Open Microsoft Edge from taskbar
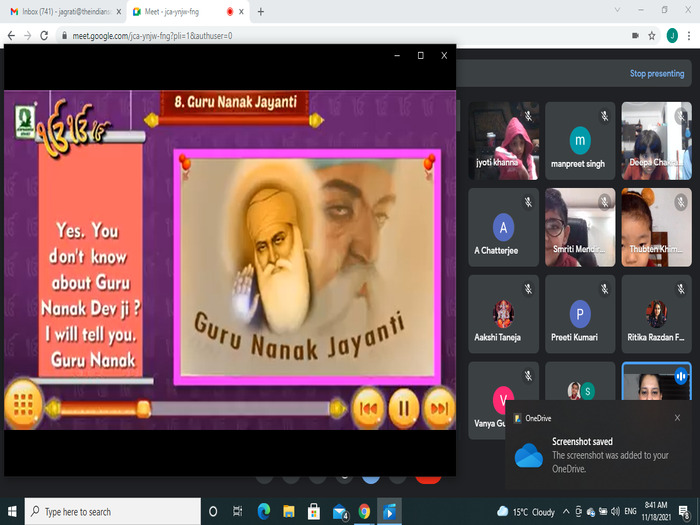Viewport: 700px width, 525px height. (x=263, y=512)
